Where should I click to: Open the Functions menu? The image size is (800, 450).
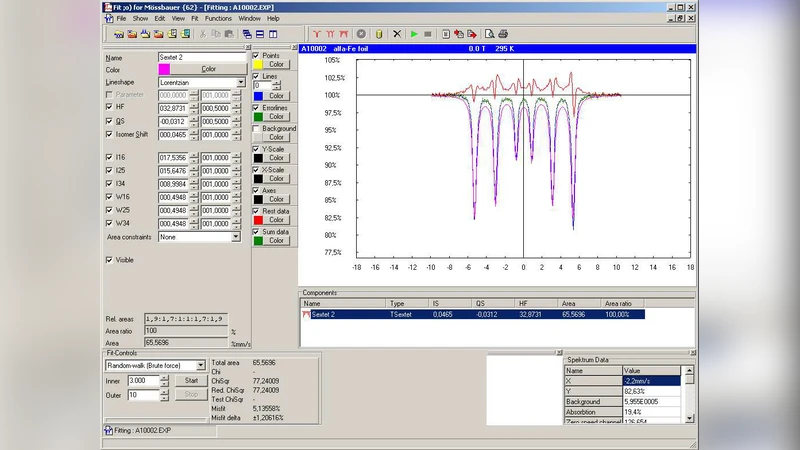tap(218, 18)
